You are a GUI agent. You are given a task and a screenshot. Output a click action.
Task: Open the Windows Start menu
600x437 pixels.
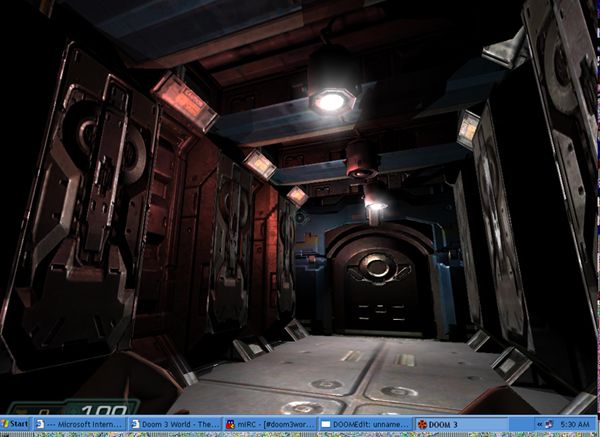coord(15,424)
